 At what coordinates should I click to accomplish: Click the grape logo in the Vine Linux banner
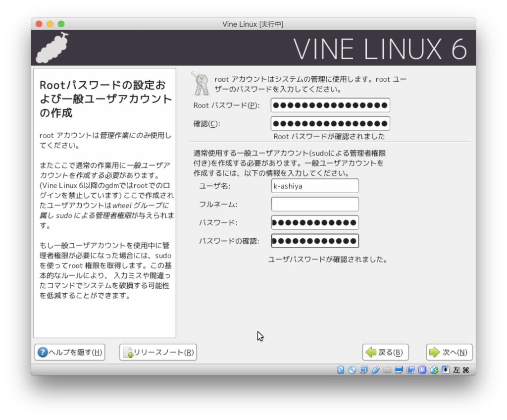[52, 48]
